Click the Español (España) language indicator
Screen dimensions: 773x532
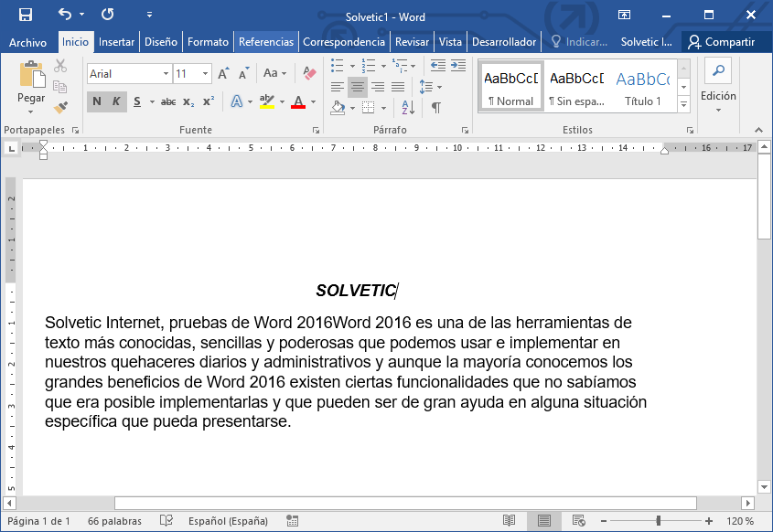(228, 521)
